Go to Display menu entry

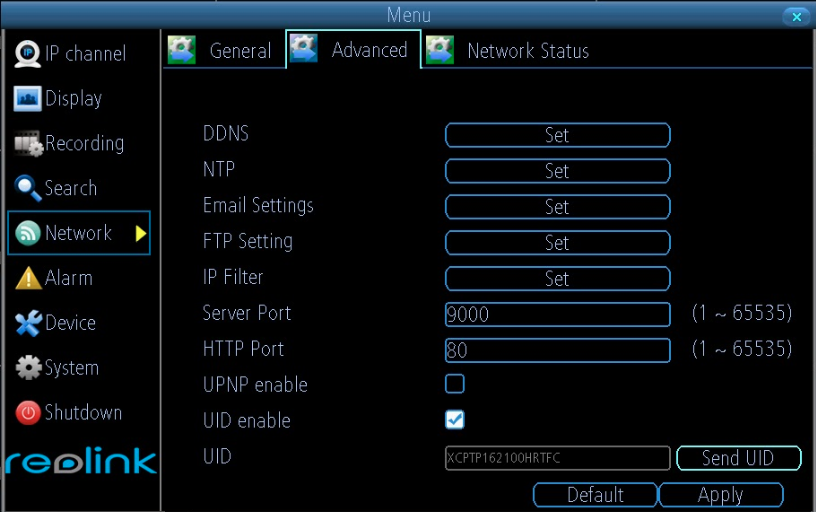pos(79,98)
